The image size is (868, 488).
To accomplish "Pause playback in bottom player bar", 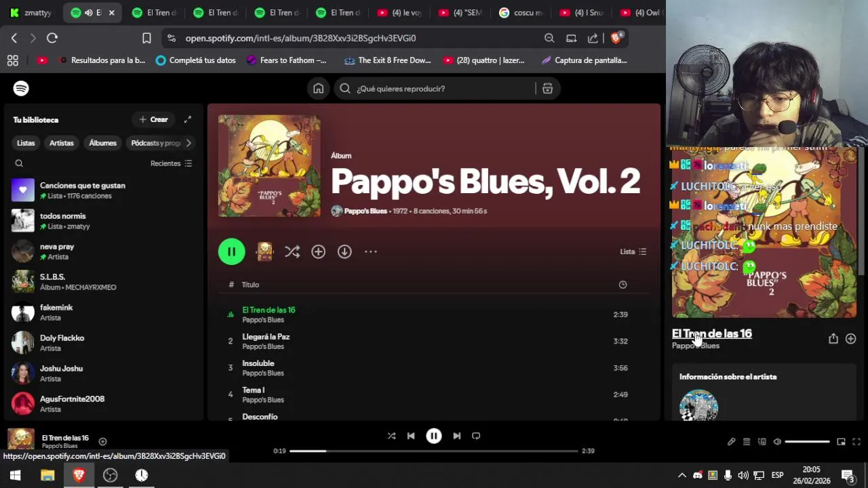I will click(x=434, y=436).
